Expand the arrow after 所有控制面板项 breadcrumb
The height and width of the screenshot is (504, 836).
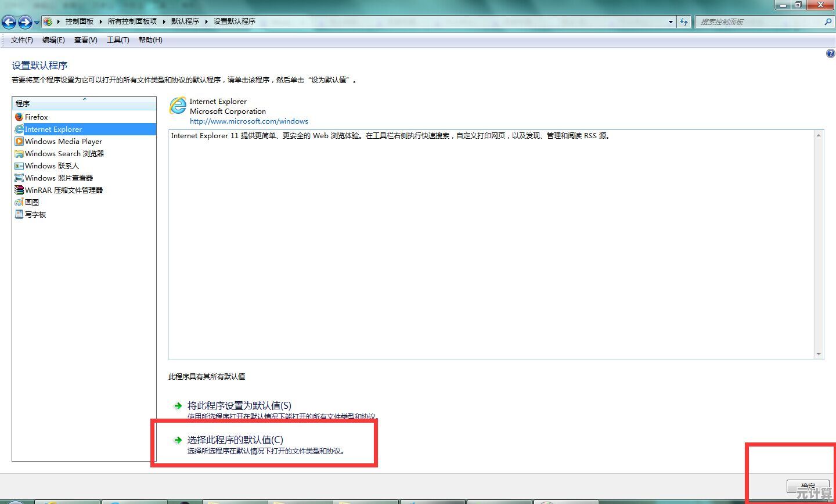coord(164,21)
